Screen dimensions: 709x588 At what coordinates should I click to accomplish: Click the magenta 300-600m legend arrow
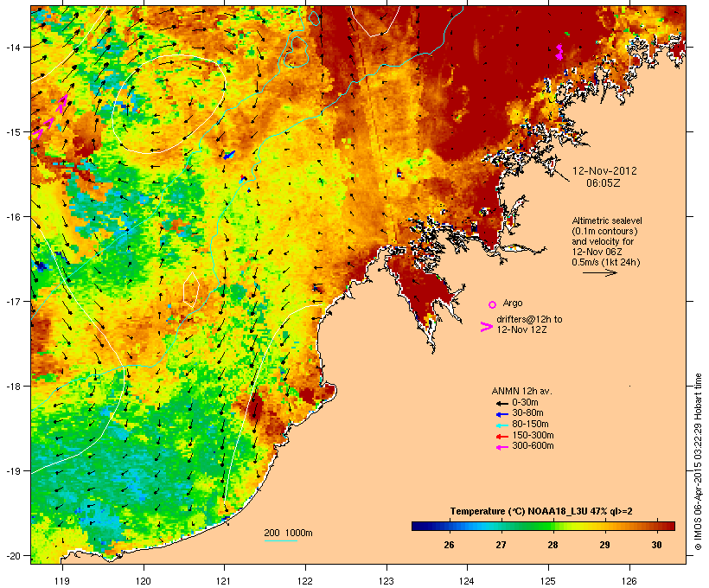click(x=501, y=447)
